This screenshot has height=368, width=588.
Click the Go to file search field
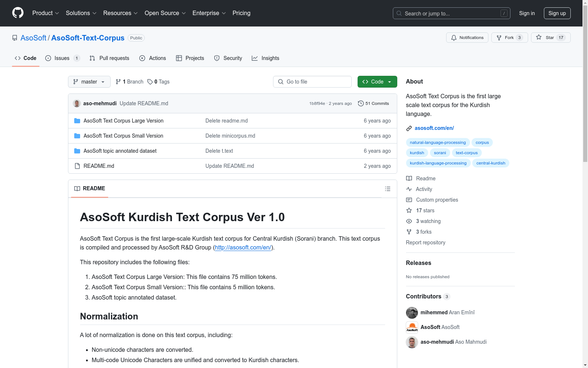pyautogui.click(x=312, y=82)
